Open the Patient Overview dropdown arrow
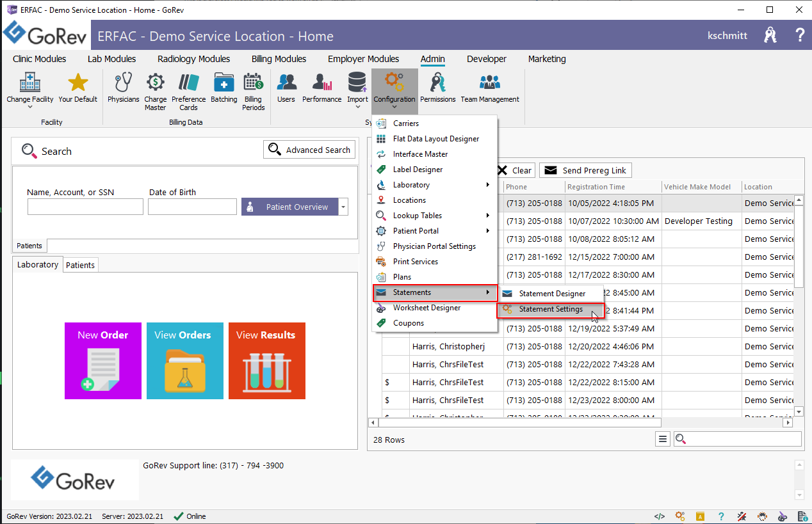Viewport: 812px width, 524px height. [344, 207]
